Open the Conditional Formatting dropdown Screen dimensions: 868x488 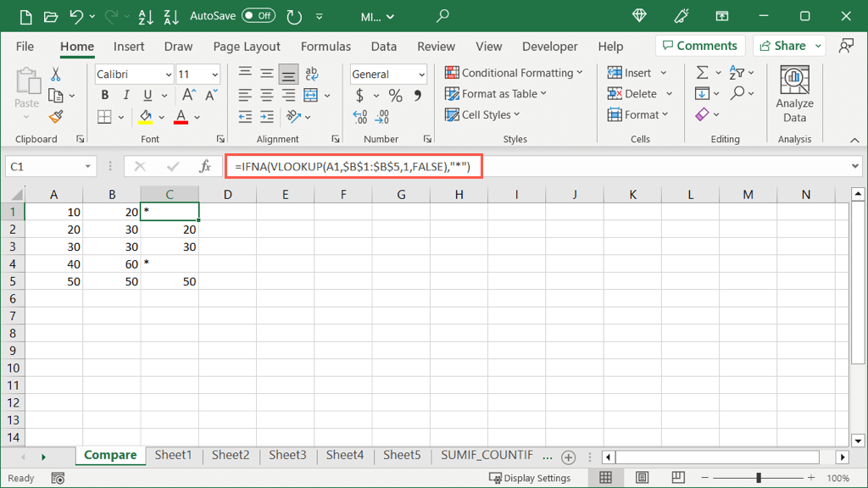point(514,73)
